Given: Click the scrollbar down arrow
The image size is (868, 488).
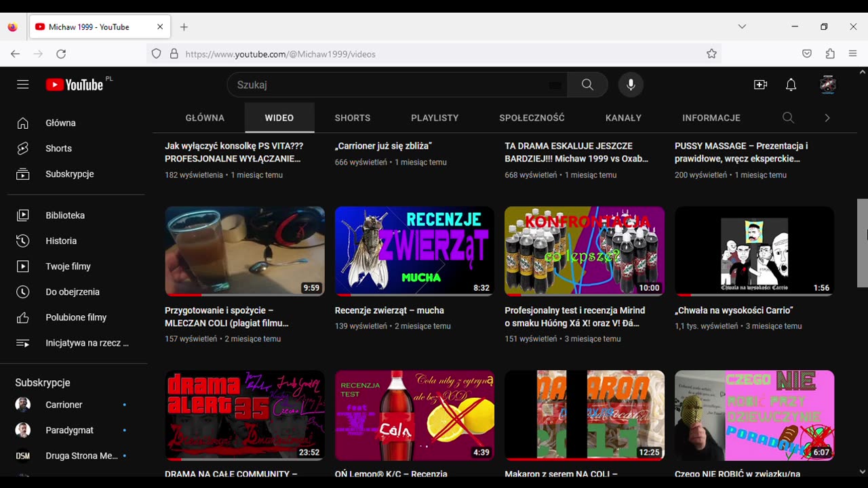Looking at the screenshot, I should [x=863, y=472].
